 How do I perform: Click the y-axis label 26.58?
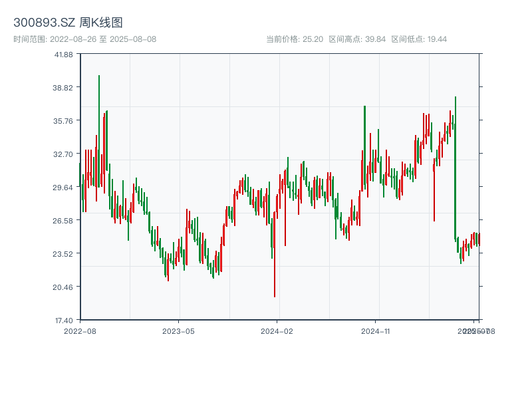click(63, 221)
